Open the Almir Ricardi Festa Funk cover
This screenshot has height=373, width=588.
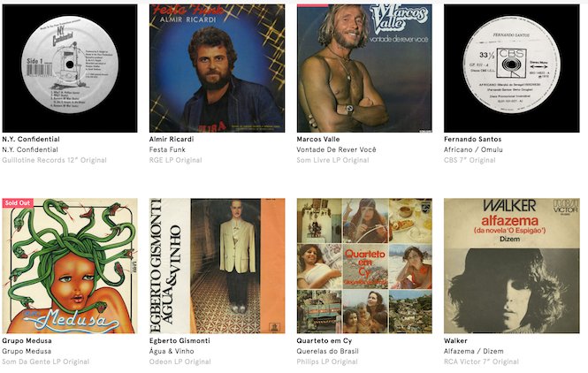tap(218, 68)
